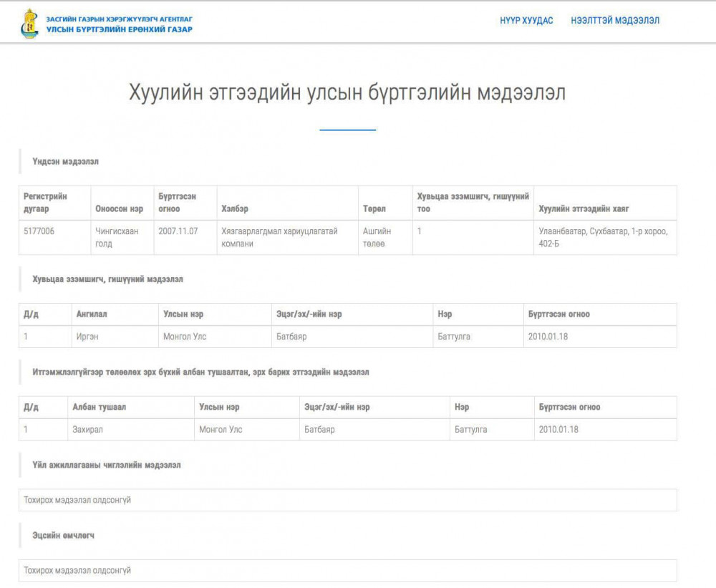This screenshot has height=588, width=716.
Task: Select the page heading Хуулийн этгээдийн улсын бүртгэлийн мэдээлэл
Action: click(347, 93)
